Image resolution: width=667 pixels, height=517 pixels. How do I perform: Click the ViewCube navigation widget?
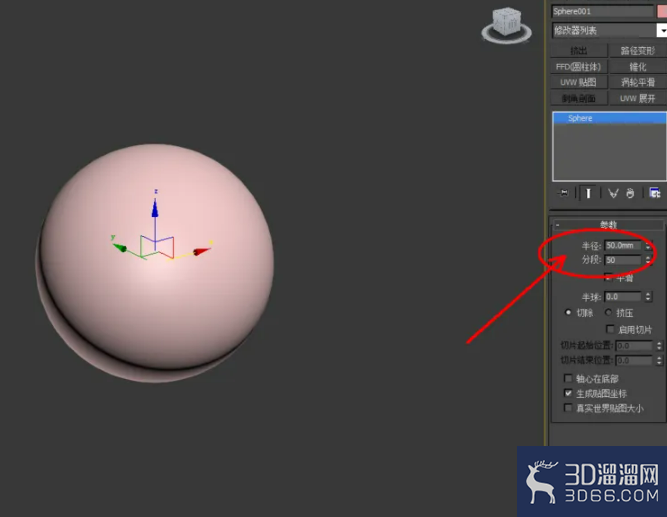point(506,25)
